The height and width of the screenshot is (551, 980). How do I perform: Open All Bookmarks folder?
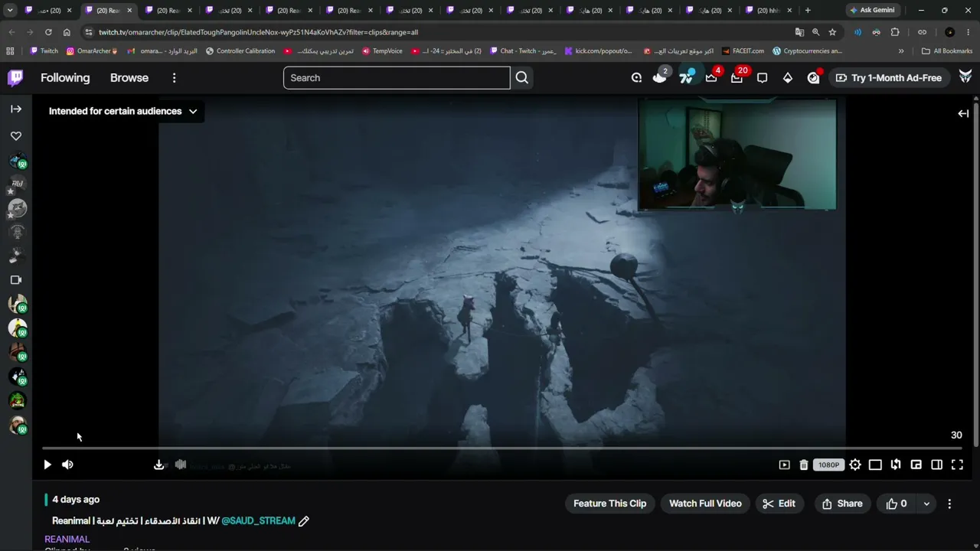tap(946, 51)
